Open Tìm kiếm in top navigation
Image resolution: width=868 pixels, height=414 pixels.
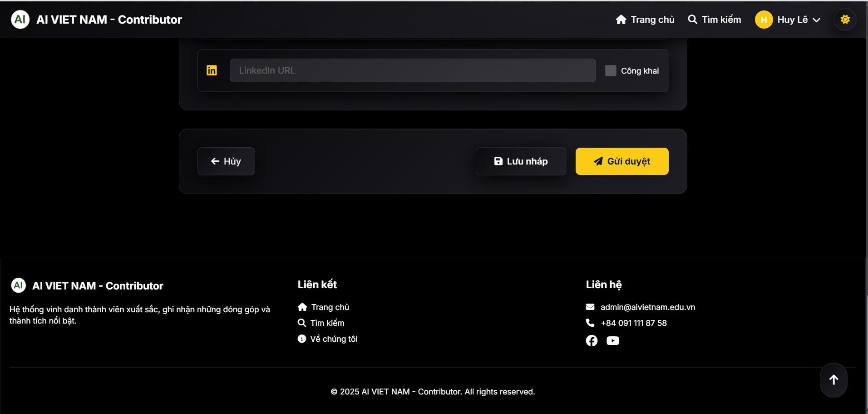point(715,20)
